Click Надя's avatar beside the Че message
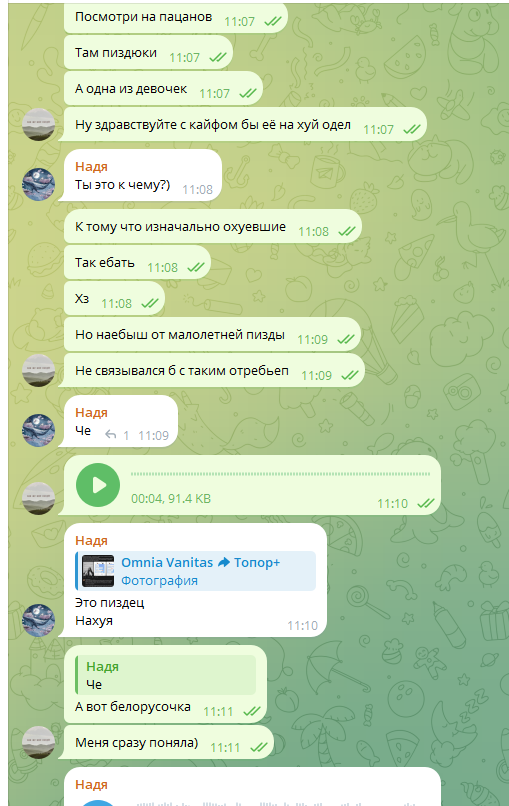 pyautogui.click(x=39, y=430)
